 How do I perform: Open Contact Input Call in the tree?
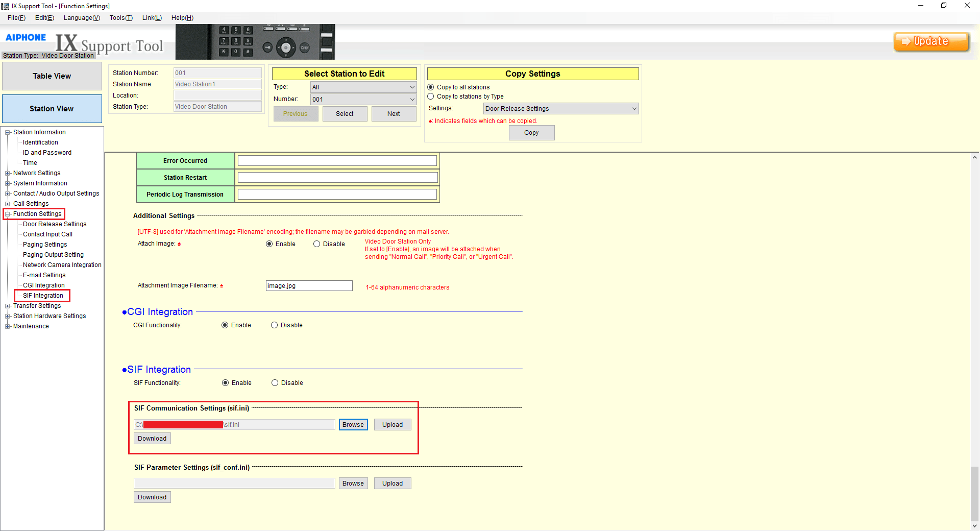coord(47,234)
